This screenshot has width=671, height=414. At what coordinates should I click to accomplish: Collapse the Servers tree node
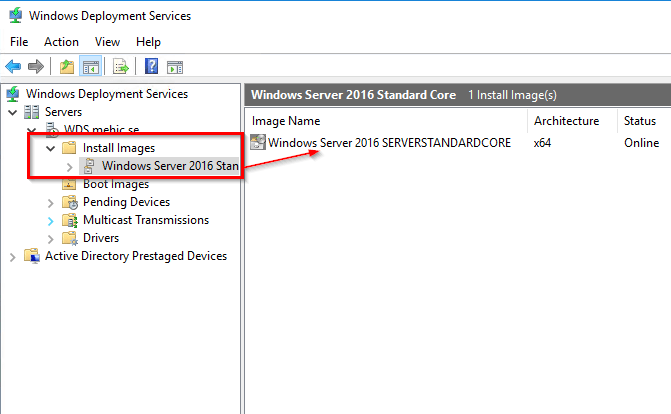point(12,112)
